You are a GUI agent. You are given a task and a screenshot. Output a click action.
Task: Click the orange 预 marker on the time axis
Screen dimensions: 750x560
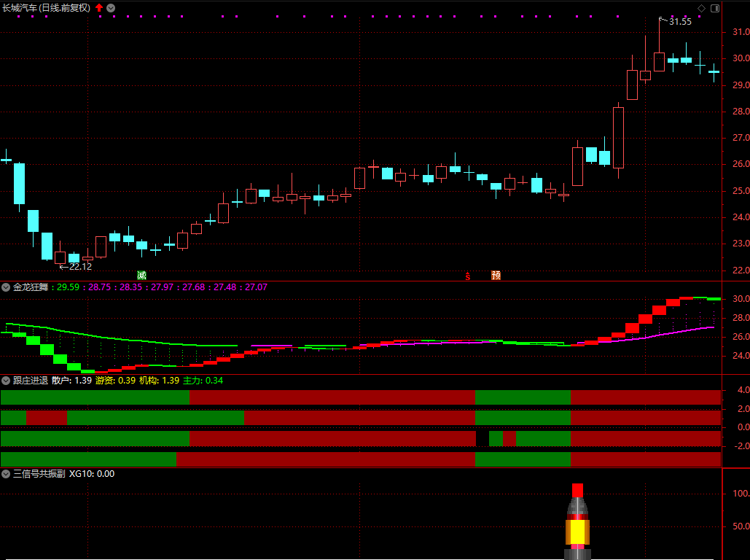[x=496, y=275]
